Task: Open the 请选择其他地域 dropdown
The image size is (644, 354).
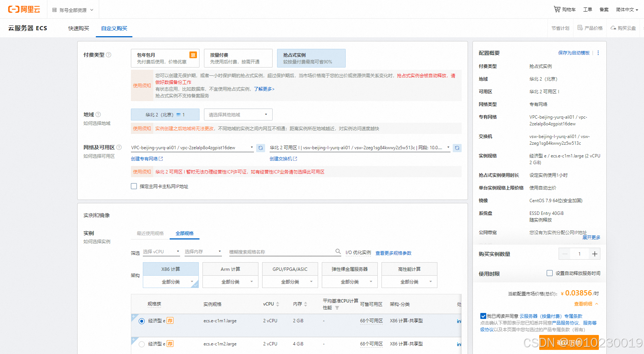Action: 238,115
